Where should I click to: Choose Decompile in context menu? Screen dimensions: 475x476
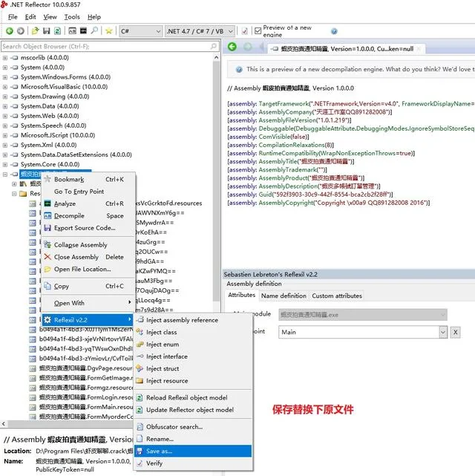tap(88, 216)
